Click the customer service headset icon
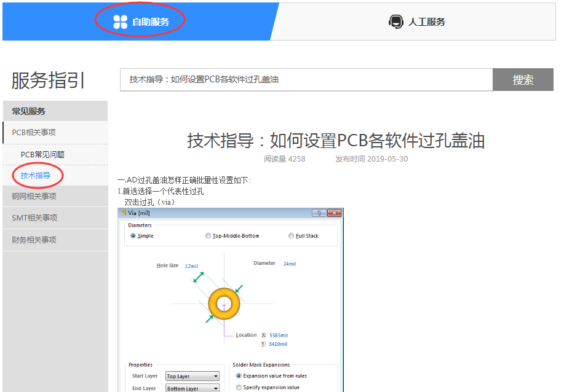This screenshot has width=580, height=392. (395, 22)
